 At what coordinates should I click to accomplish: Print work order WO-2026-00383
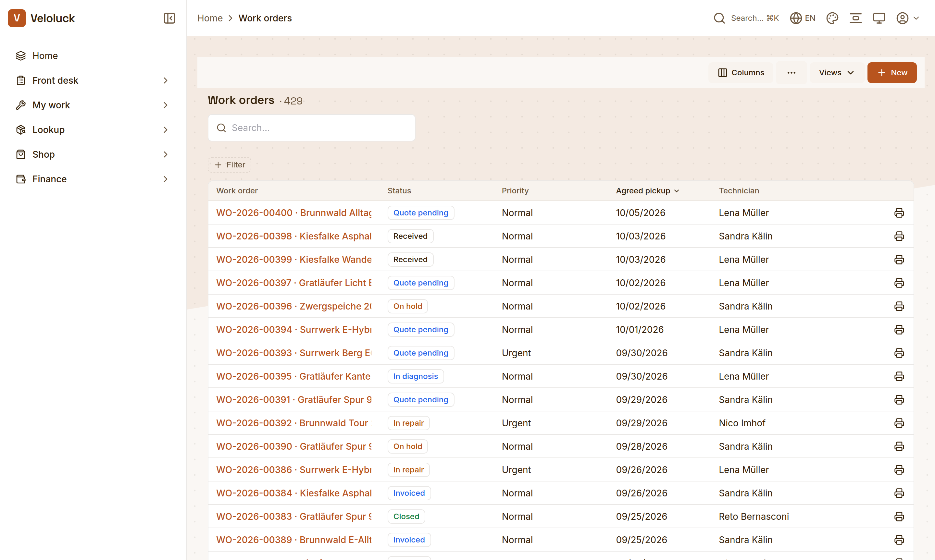[x=899, y=517]
